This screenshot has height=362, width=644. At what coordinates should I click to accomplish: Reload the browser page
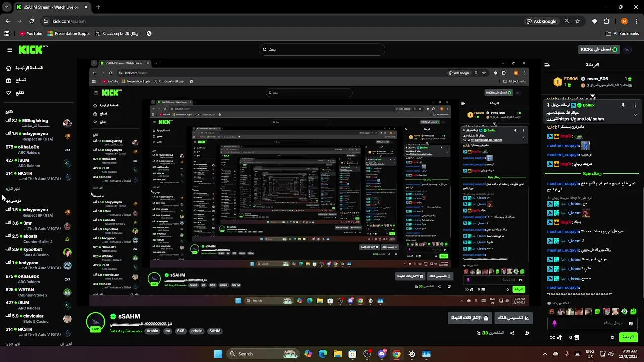click(x=31, y=21)
